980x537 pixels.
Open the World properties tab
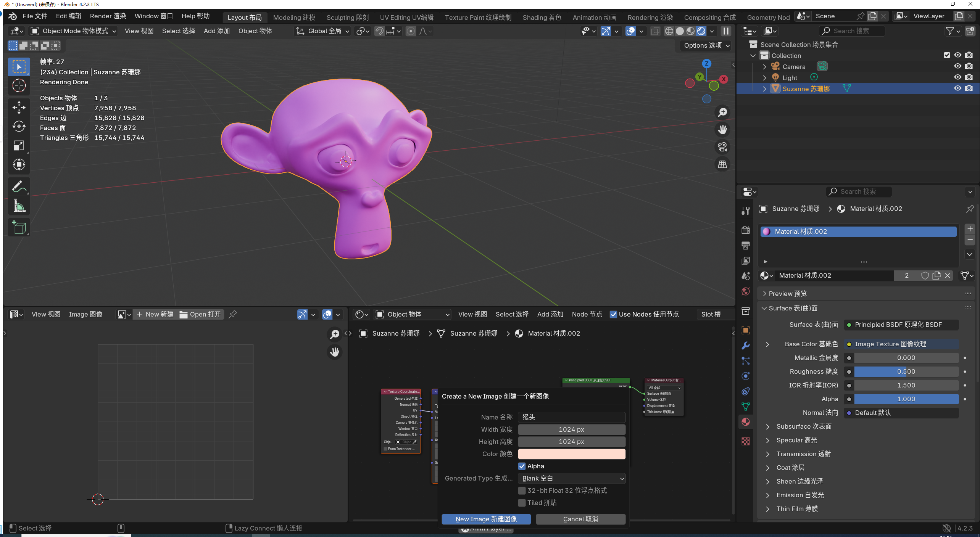(746, 292)
